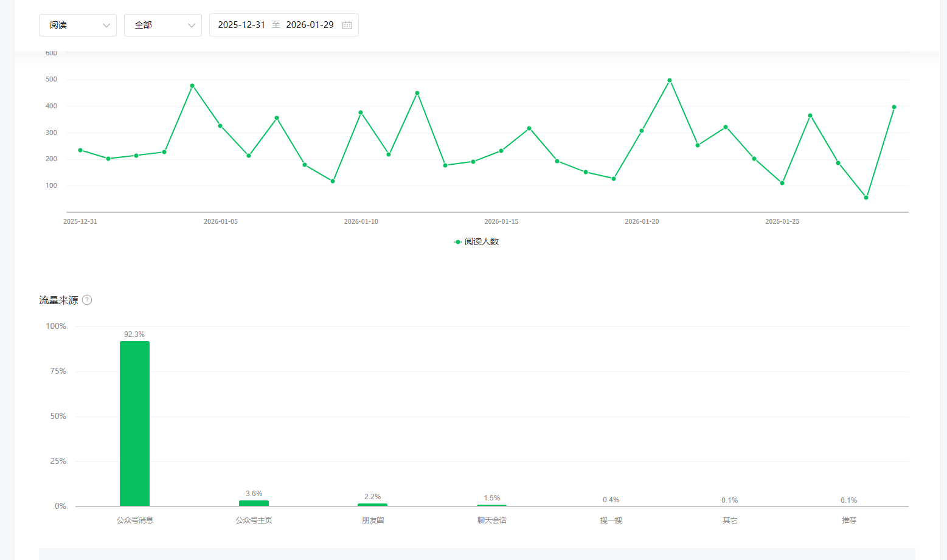Screen dimensions: 947x560
Task: Click the 聊天会话 1.5% bar
Action: click(491, 505)
